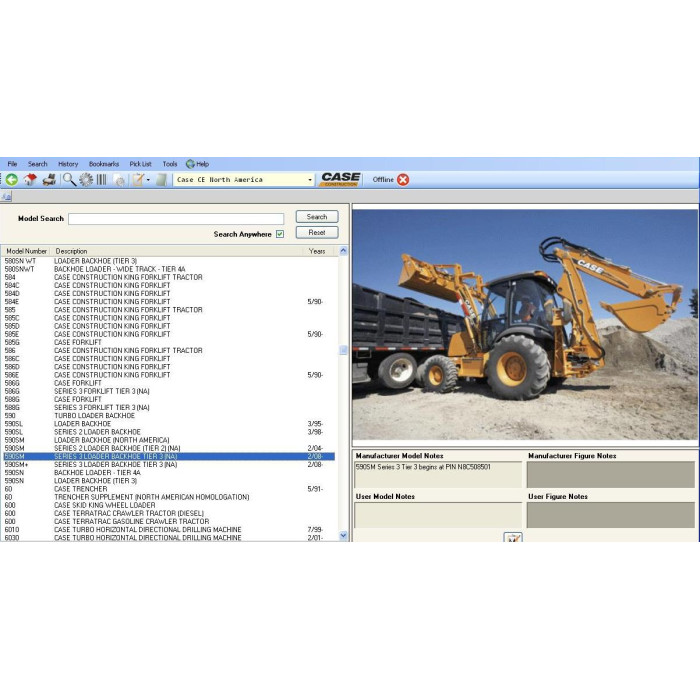
Task: Select 600 Terratrac Gasoline Crawler Tractor row
Action: pos(169,521)
